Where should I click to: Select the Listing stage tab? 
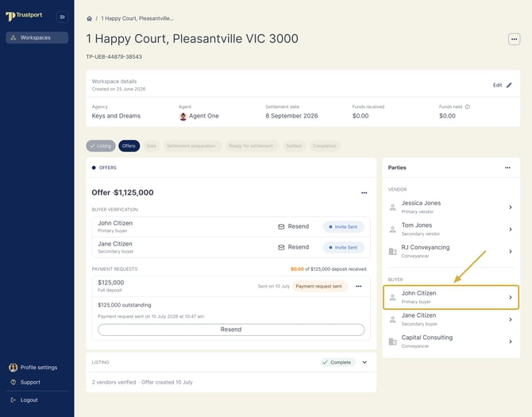point(101,146)
